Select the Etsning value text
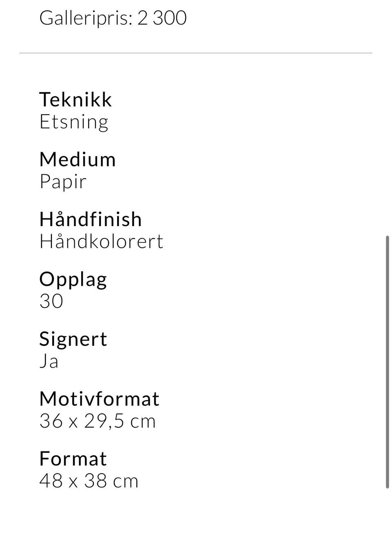 74,122
